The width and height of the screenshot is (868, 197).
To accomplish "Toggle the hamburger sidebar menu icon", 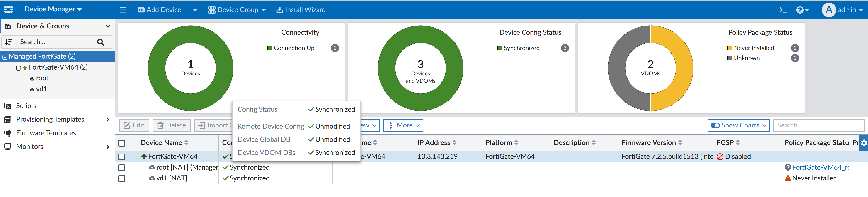I will pos(123,10).
